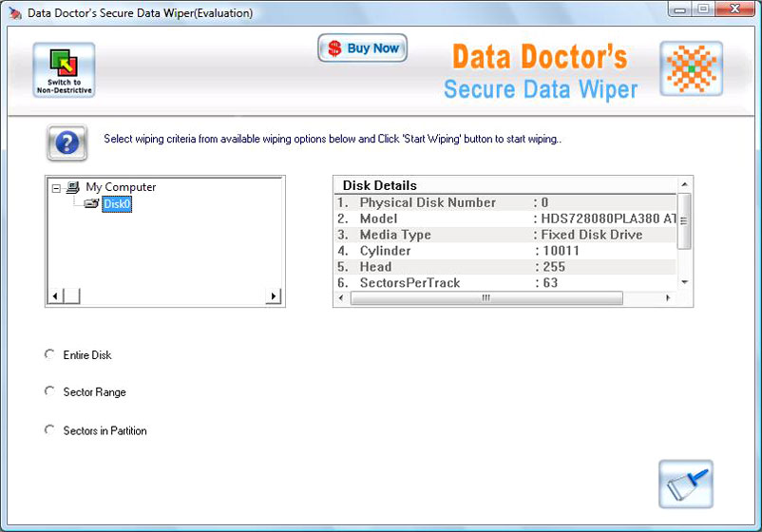The width and height of the screenshot is (762, 532).
Task: Click the My Computer icon in tree
Action: click(x=73, y=187)
